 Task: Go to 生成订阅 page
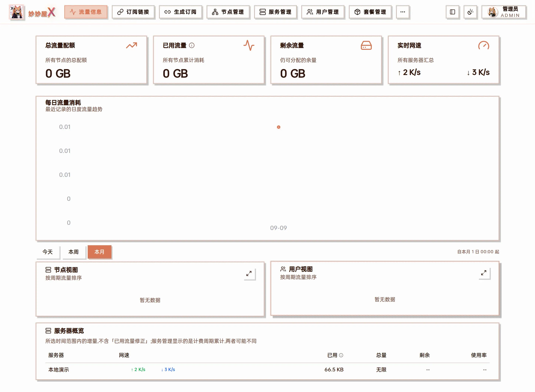point(181,12)
